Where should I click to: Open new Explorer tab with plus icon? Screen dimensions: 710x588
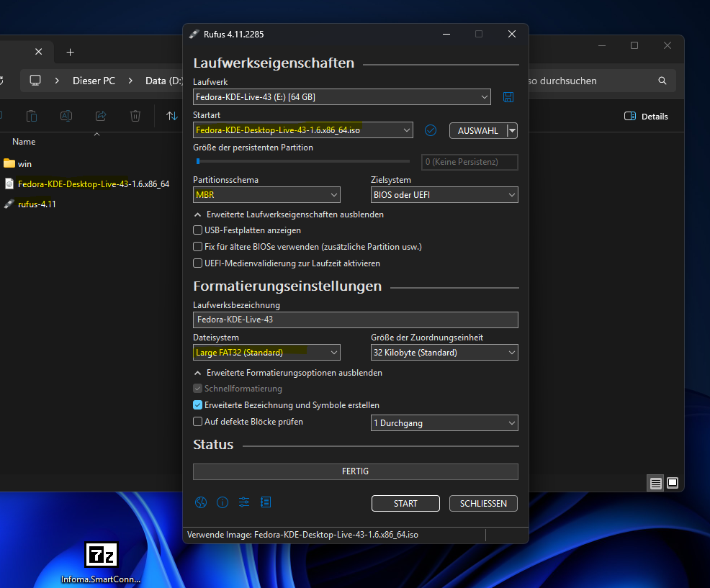(x=70, y=53)
